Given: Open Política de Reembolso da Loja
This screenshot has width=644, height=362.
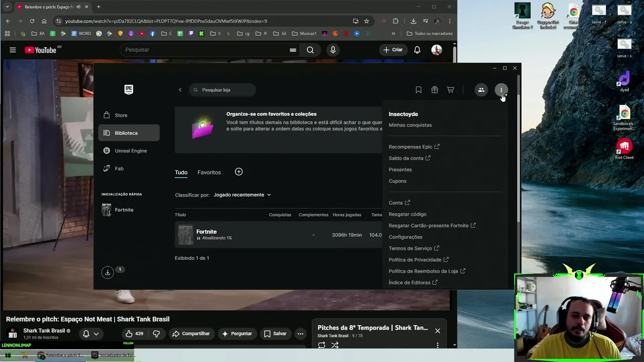Looking at the screenshot, I should point(427,271).
